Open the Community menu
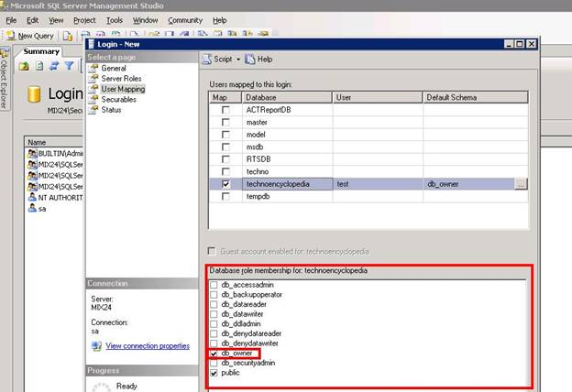572x392 pixels. coord(185,20)
